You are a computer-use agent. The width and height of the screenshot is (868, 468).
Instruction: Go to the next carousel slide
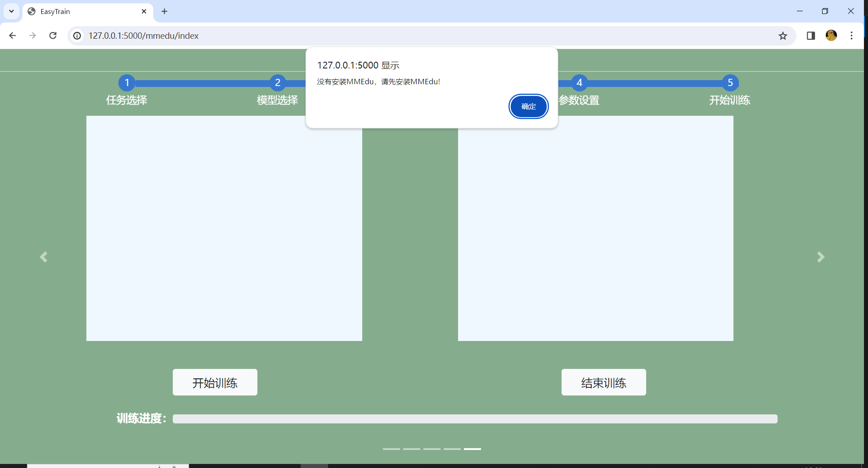(x=820, y=257)
